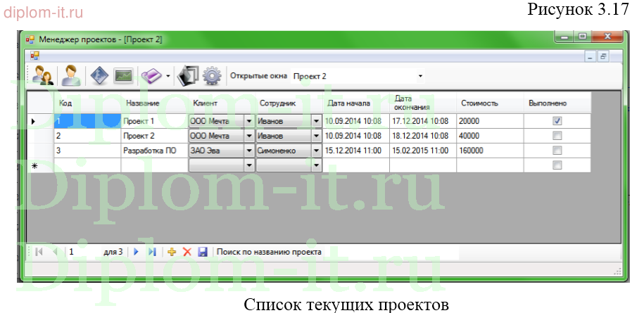Add a new record with the plus icon

[x=172, y=252]
